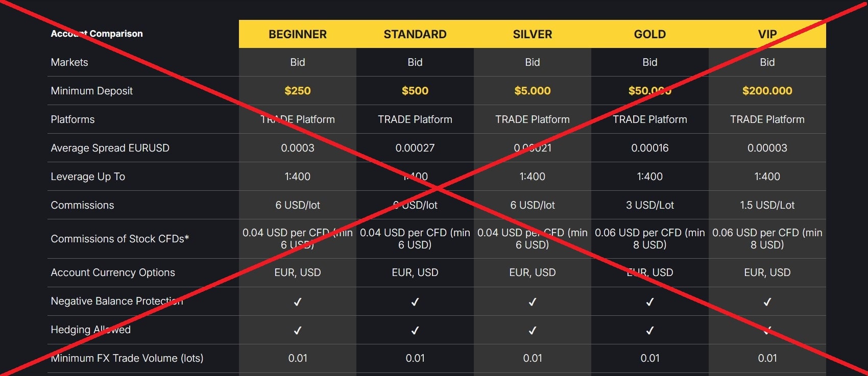This screenshot has width=868, height=376.
Task: Click Beginner Hedging Allowed checkmark
Action: pos(298,331)
